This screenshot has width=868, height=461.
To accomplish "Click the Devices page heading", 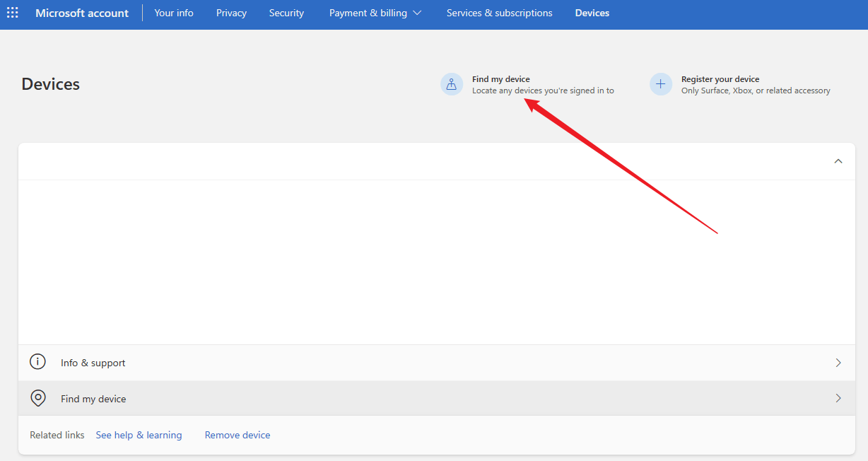I will coord(51,84).
